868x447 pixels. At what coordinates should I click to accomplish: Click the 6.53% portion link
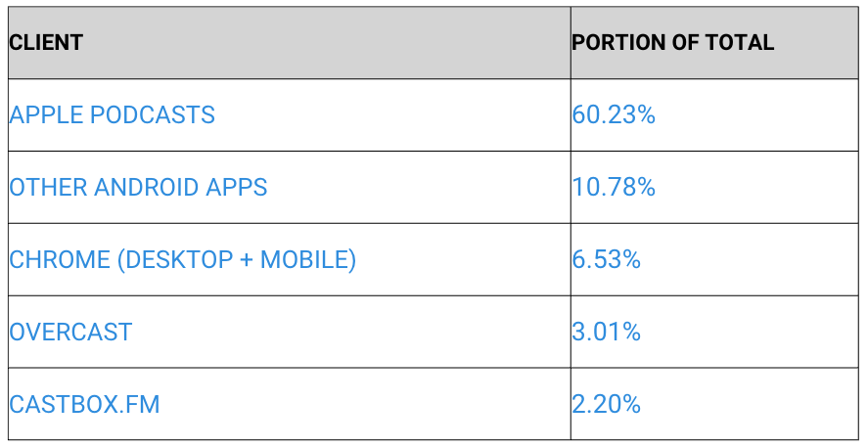606,260
